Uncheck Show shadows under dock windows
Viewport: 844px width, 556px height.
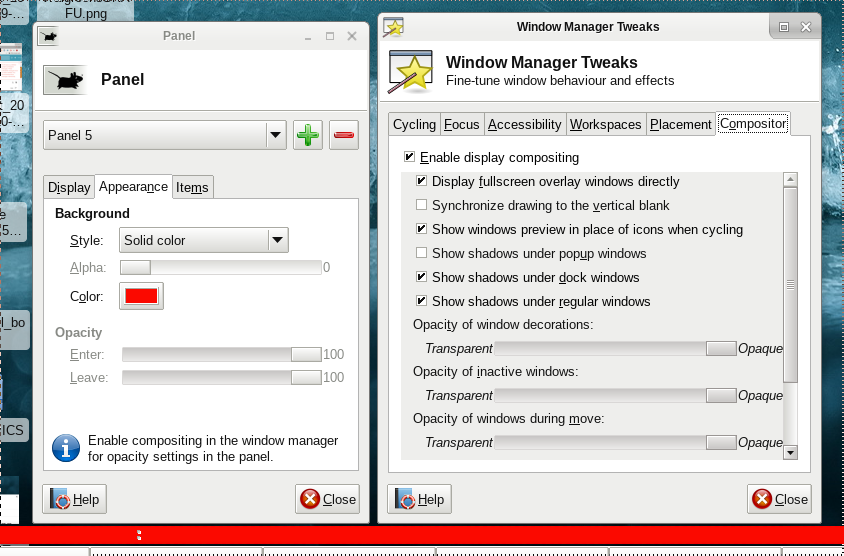[x=421, y=277]
